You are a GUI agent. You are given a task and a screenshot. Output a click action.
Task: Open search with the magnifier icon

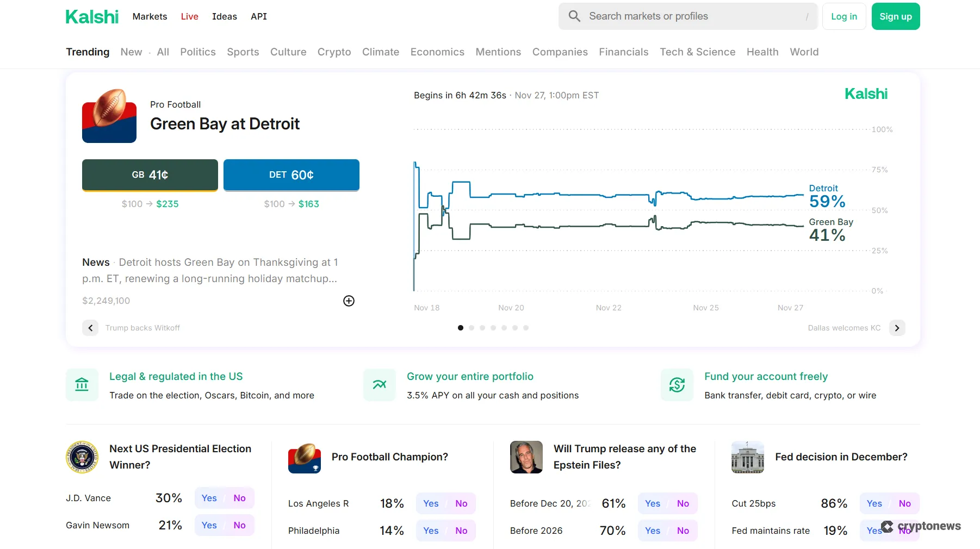[574, 16]
